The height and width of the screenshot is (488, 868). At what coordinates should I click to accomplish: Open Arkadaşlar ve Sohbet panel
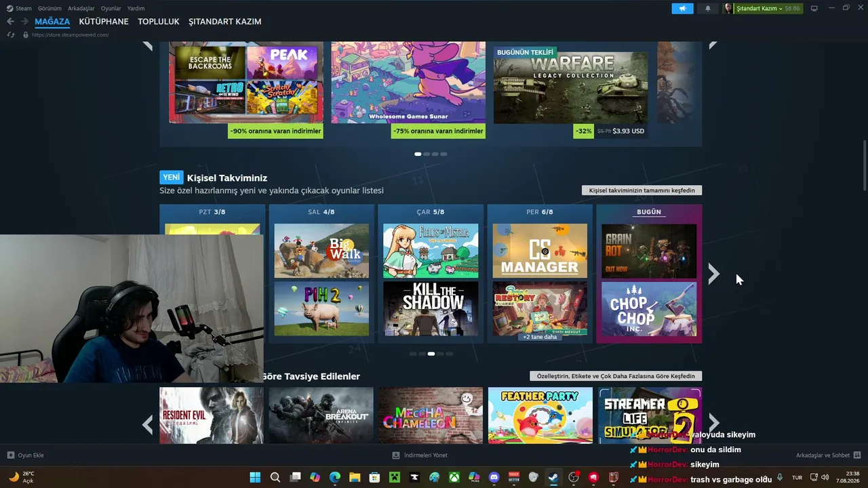(x=829, y=455)
